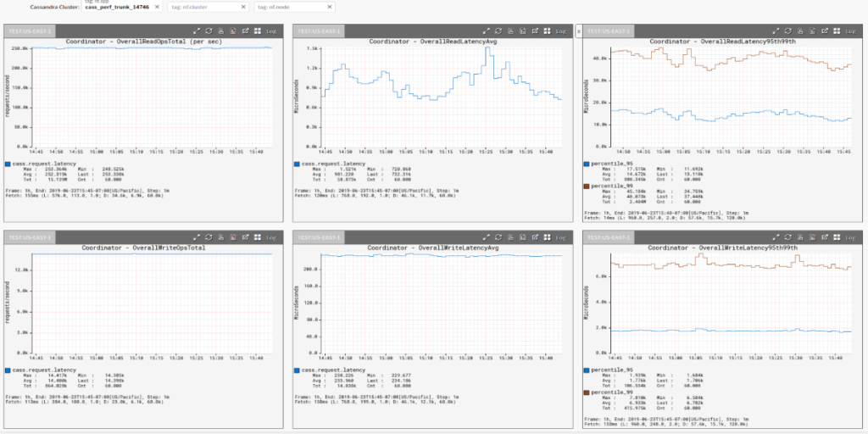
Task: Toggle Log scale on OverallWriteLatency95th99th panel
Action: coord(850,237)
